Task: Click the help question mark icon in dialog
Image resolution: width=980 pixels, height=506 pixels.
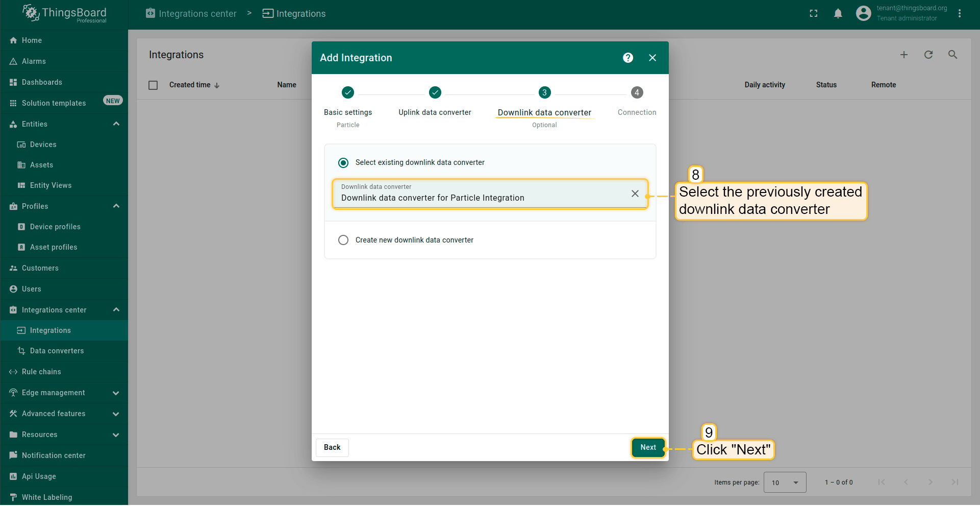Action: [628, 58]
